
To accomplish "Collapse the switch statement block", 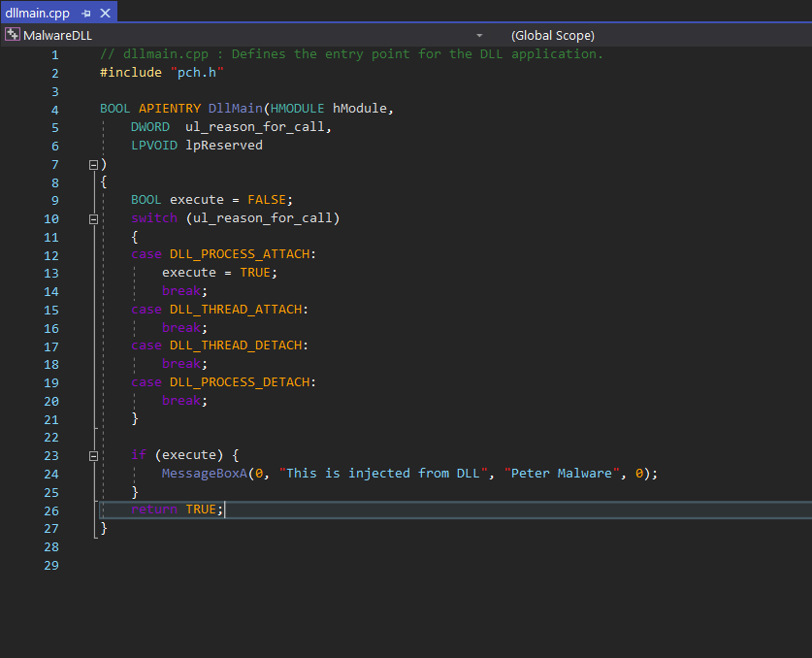I will tap(94, 219).
